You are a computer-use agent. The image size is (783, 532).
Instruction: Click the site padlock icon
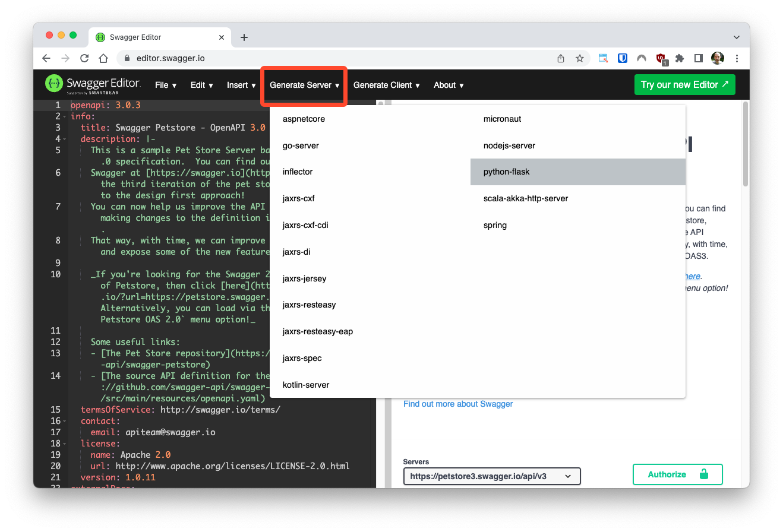point(127,58)
